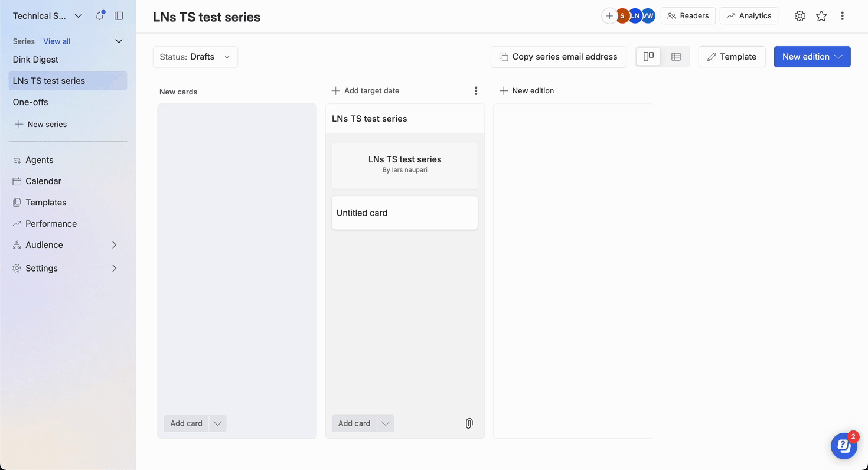Image resolution: width=868 pixels, height=470 pixels.
Task: Star this series as favorite
Action: (821, 16)
